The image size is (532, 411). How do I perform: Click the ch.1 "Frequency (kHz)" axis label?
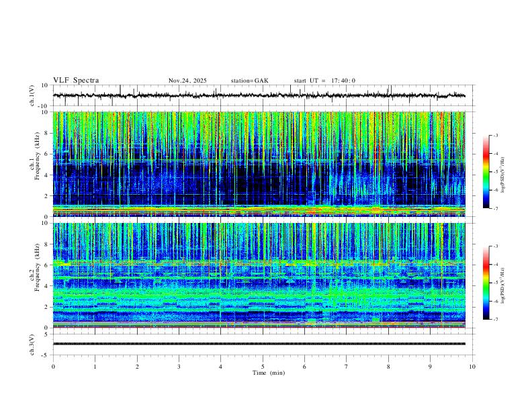pos(36,156)
